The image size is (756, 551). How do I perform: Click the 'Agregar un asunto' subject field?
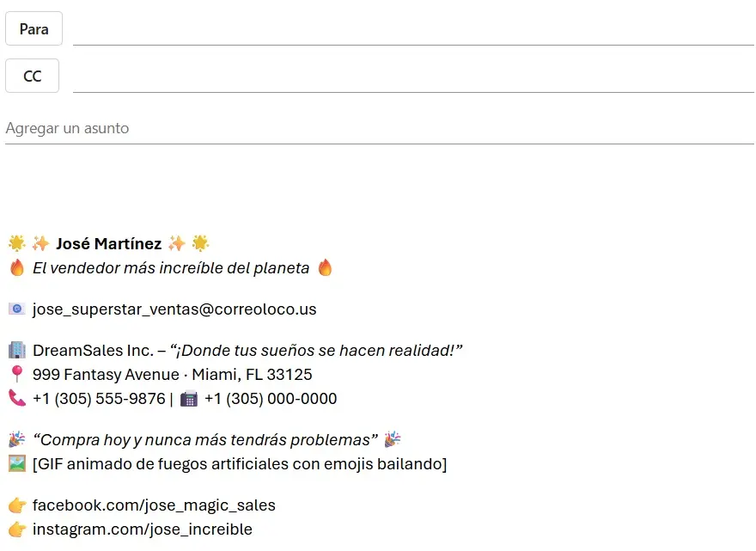378,128
